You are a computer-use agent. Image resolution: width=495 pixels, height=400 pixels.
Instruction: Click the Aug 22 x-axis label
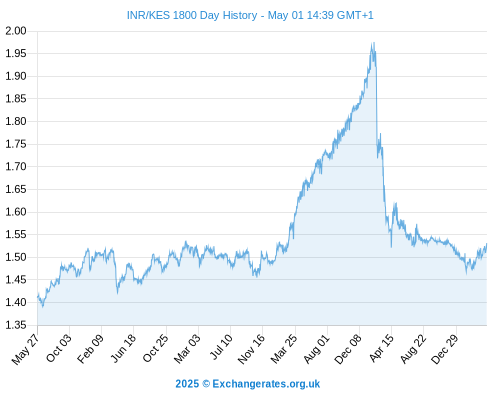413,349
